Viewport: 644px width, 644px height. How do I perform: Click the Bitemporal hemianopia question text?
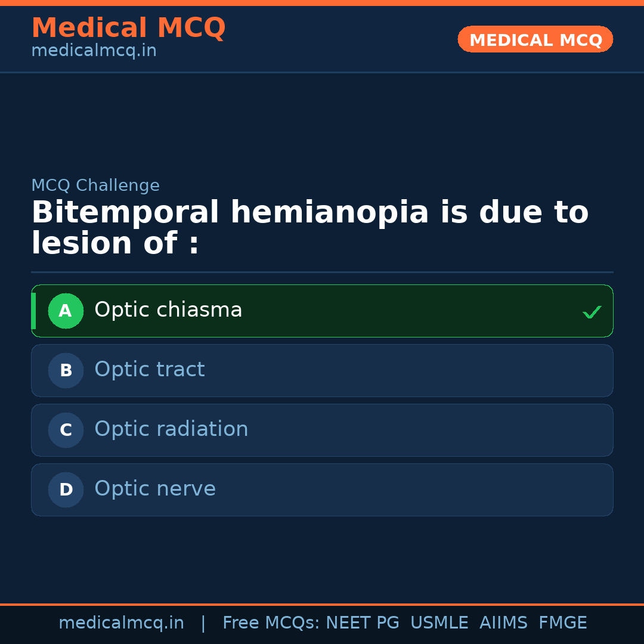[309, 228]
